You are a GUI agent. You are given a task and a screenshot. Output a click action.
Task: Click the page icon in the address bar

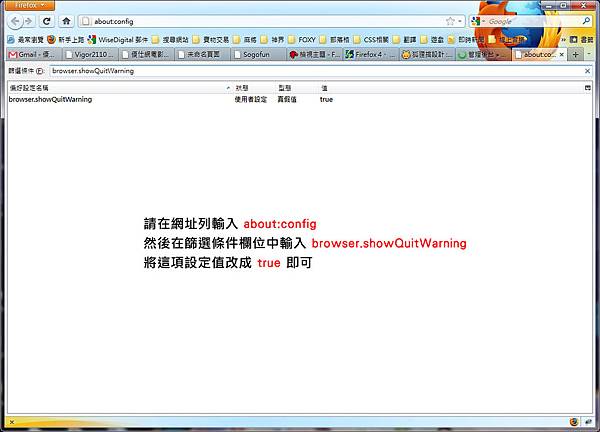86,21
